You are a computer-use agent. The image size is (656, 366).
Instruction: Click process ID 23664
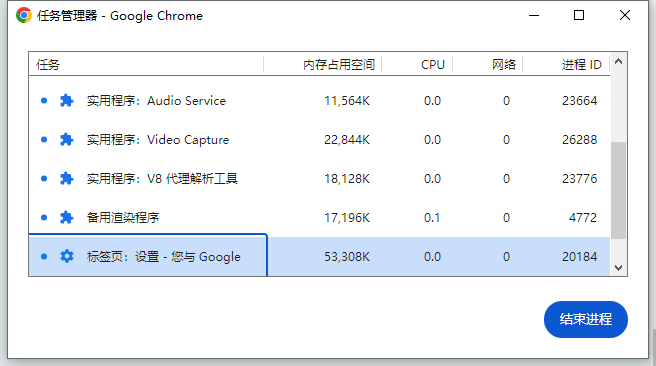[x=579, y=100]
